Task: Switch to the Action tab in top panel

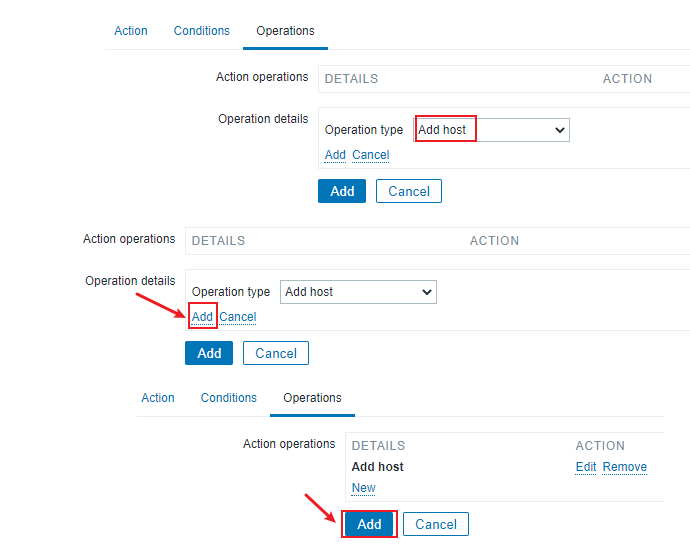Action: pos(131,31)
